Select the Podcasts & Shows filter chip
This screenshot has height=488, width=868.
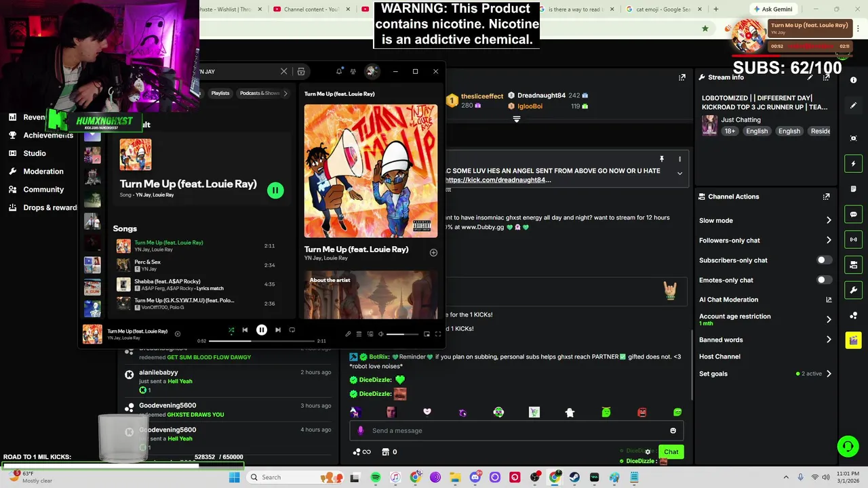pos(260,93)
